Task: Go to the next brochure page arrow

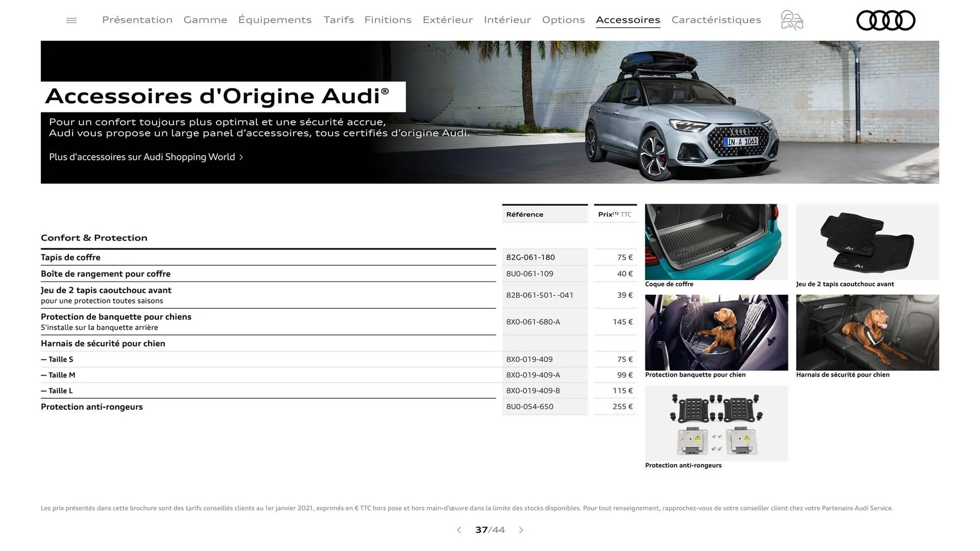Action: pyautogui.click(x=521, y=530)
